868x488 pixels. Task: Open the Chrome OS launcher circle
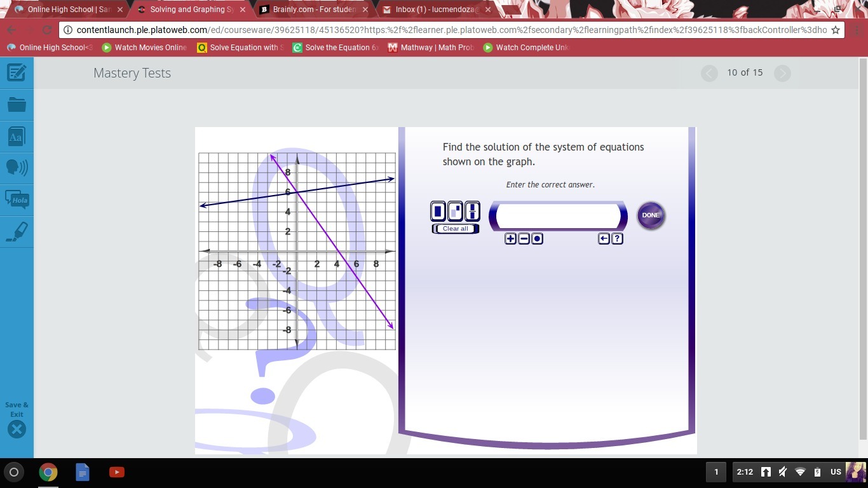coord(14,472)
